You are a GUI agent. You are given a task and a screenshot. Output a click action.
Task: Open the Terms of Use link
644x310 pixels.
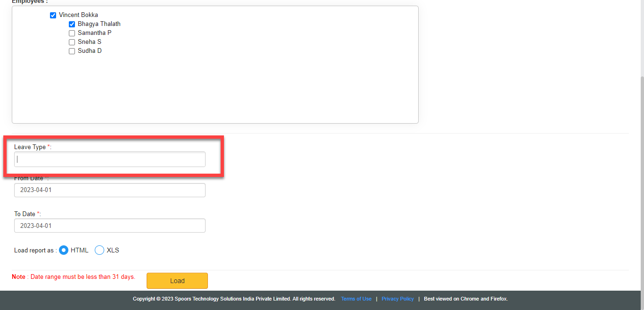356,299
